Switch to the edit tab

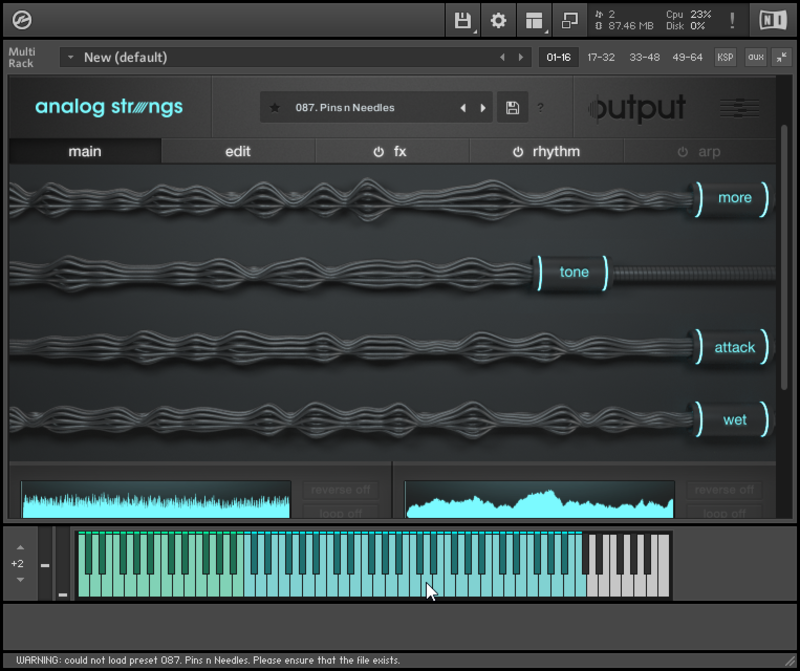point(238,152)
